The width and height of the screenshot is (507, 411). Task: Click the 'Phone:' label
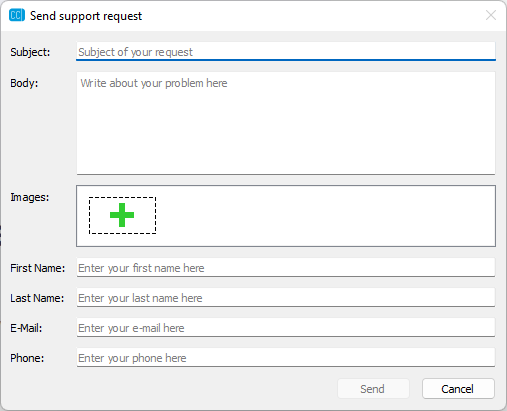tap(27, 358)
